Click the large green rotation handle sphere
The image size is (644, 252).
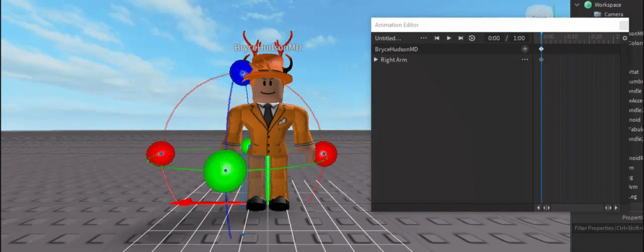[x=225, y=171]
